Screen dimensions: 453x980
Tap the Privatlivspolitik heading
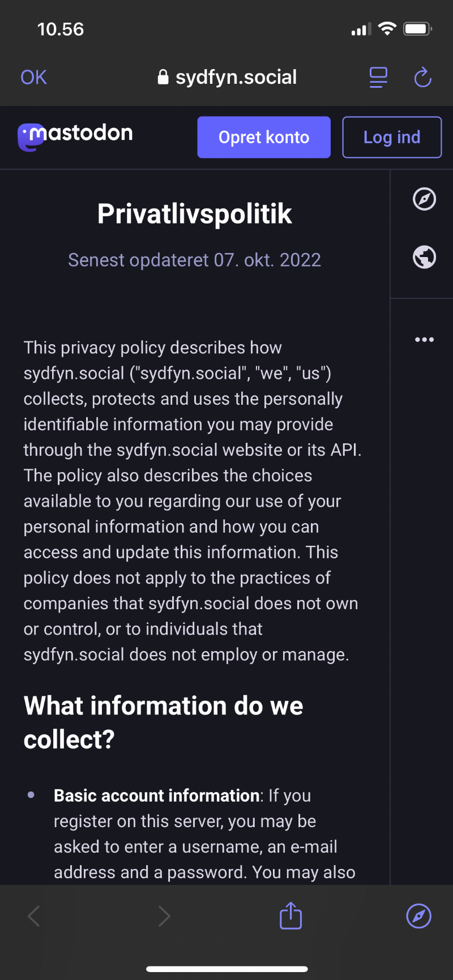click(195, 214)
